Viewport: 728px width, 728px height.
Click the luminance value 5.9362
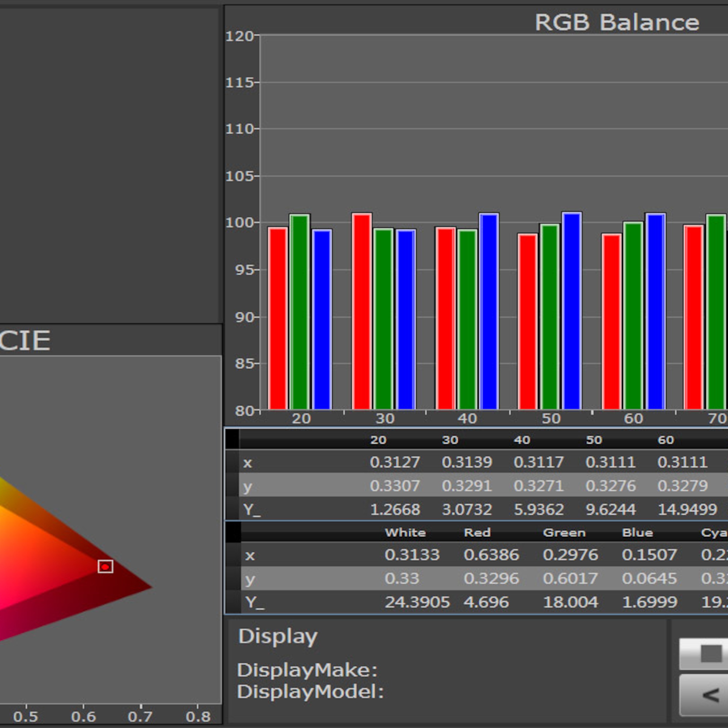[539, 509]
